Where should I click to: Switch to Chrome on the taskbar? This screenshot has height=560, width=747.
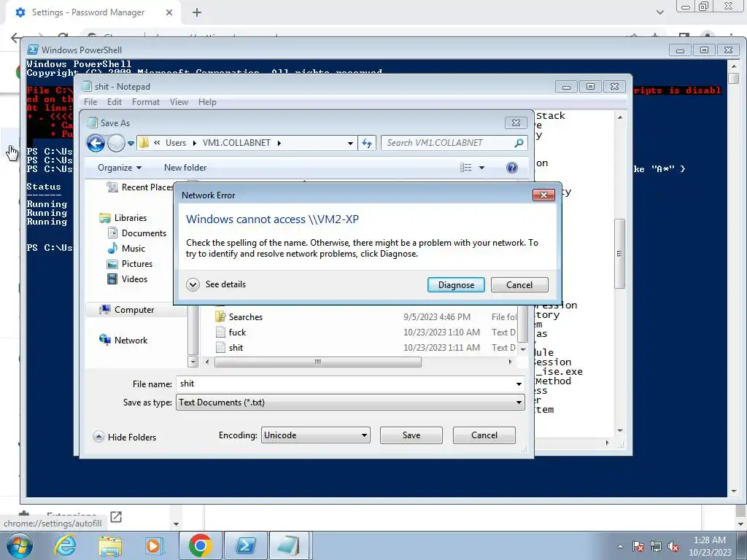click(x=200, y=545)
